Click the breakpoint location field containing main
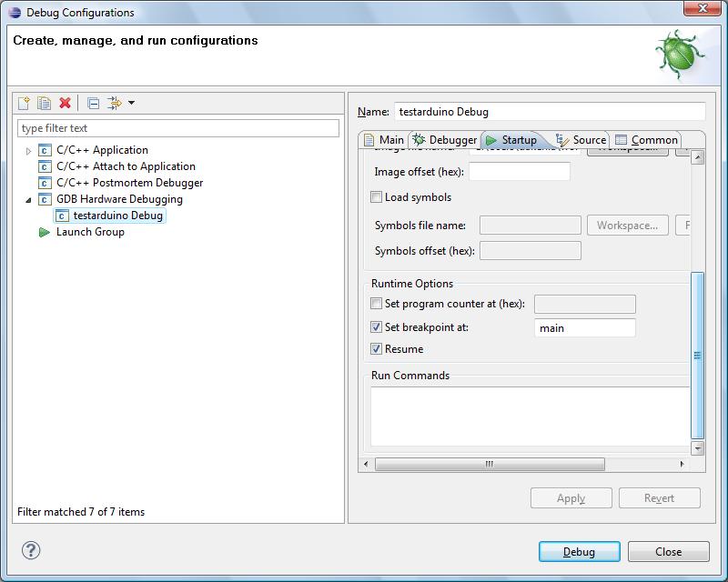This screenshot has height=582, width=728. tap(584, 328)
